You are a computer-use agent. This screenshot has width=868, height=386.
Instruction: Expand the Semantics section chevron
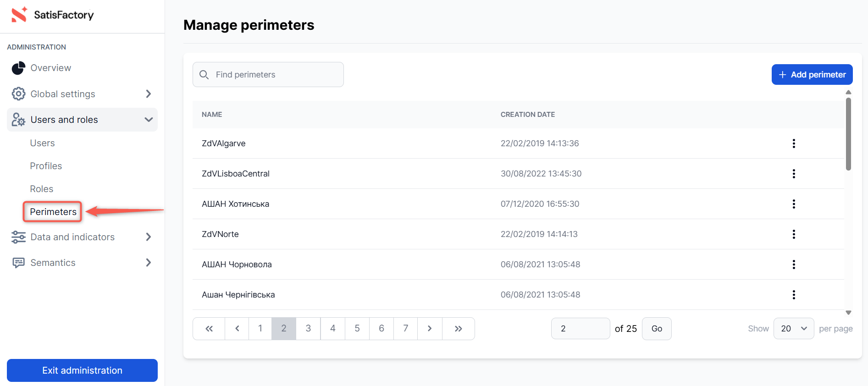[x=148, y=263]
